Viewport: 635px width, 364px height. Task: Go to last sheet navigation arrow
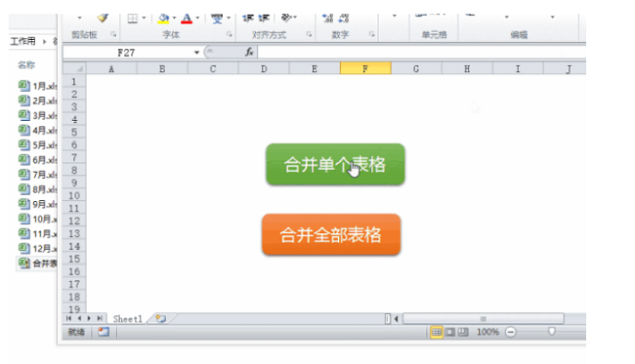pyautogui.click(x=100, y=319)
